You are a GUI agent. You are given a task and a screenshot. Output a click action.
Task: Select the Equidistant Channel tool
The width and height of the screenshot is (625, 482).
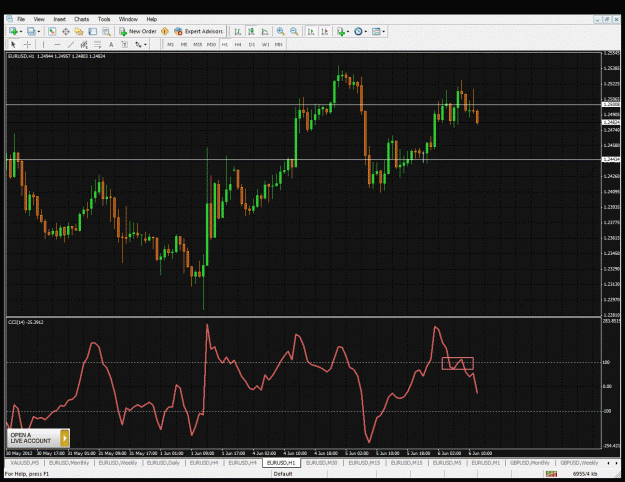tap(84, 44)
